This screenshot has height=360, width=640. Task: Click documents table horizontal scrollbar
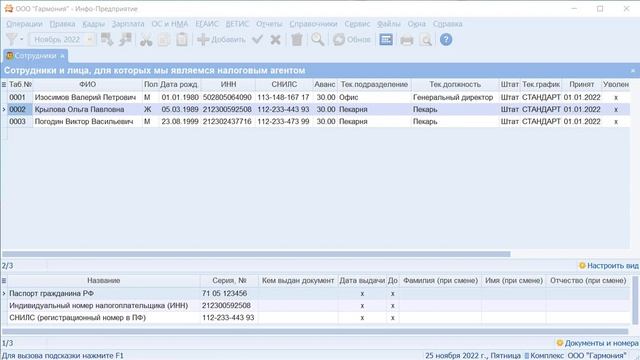(x=315, y=332)
